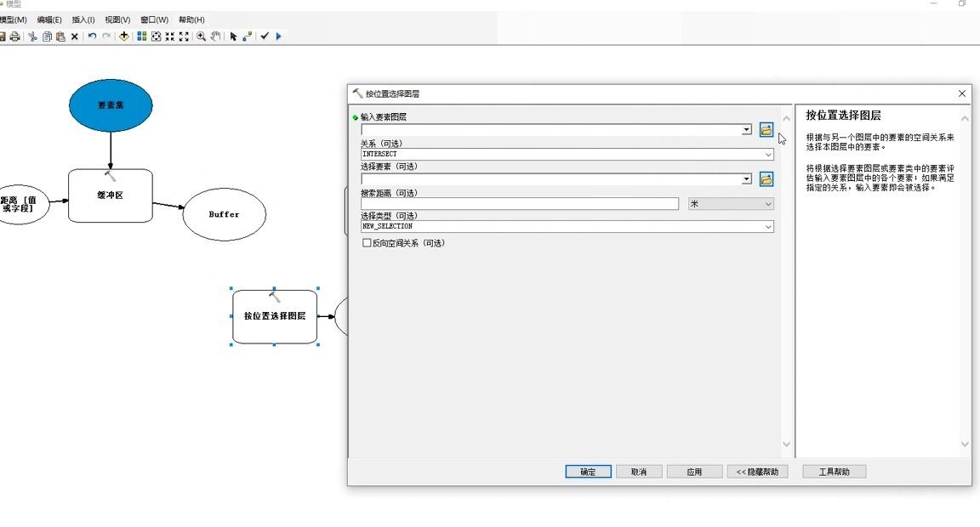Image resolution: width=980 pixels, height=527 pixels.
Task: Click the hammer icon in dialog title
Action: [357, 93]
